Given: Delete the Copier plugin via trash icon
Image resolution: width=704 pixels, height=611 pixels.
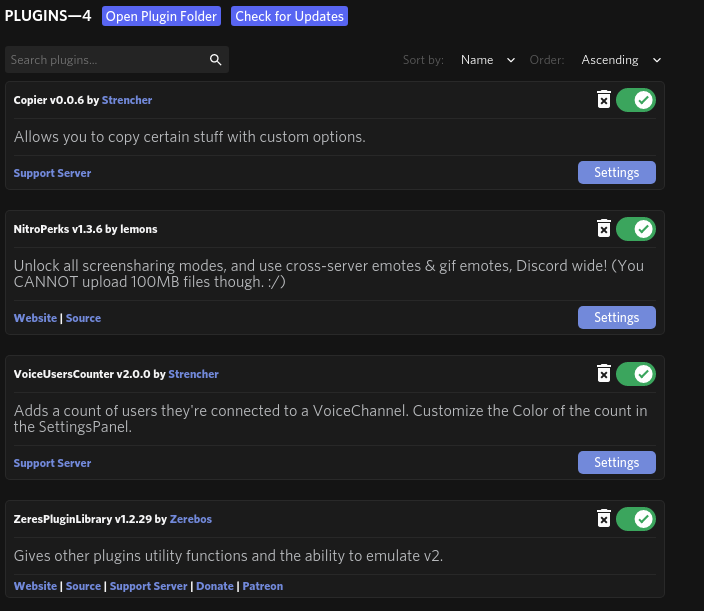Looking at the screenshot, I should pyautogui.click(x=604, y=100).
